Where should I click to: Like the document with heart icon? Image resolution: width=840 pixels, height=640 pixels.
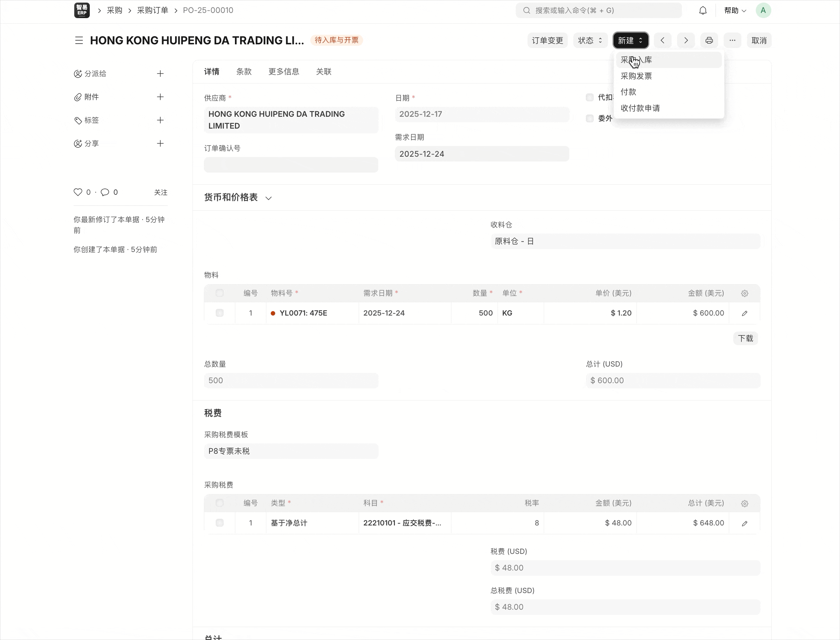point(78,192)
